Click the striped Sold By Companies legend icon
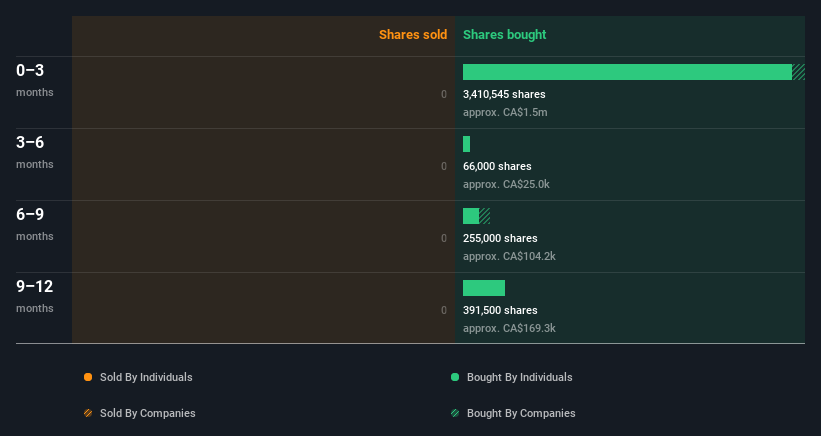Image resolution: width=821 pixels, height=436 pixels. 88,413
